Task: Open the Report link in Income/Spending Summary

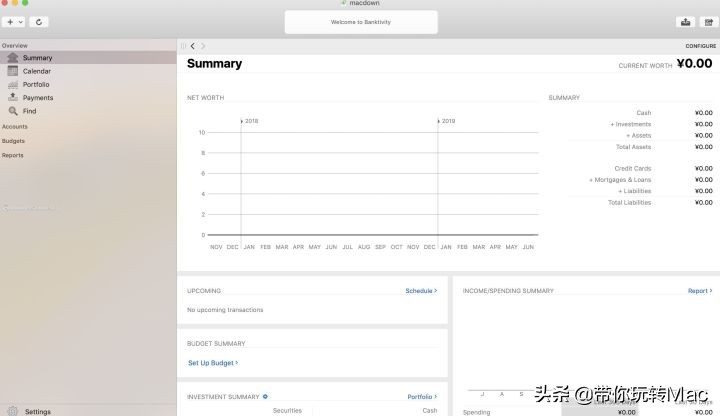Action: tap(700, 291)
